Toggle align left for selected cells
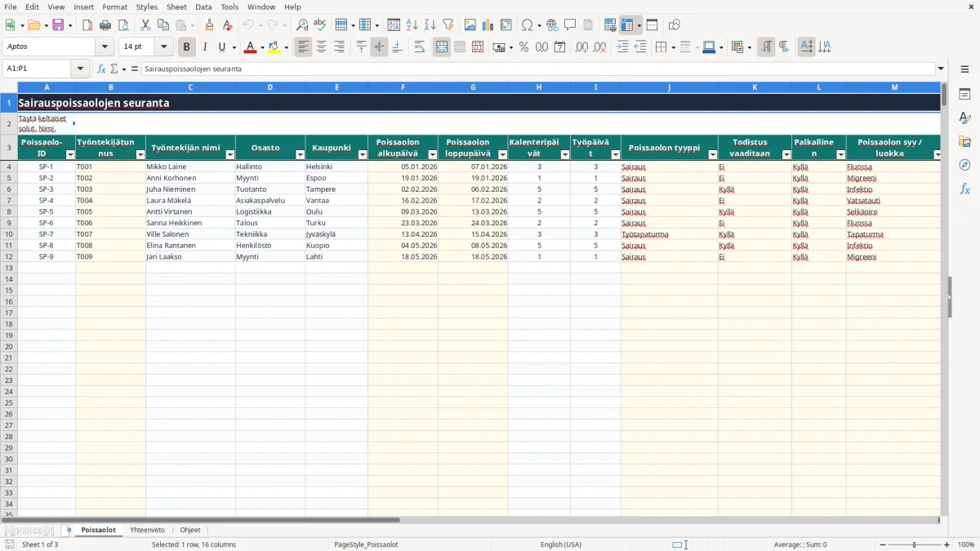Image resolution: width=980 pixels, height=551 pixels. (x=303, y=47)
